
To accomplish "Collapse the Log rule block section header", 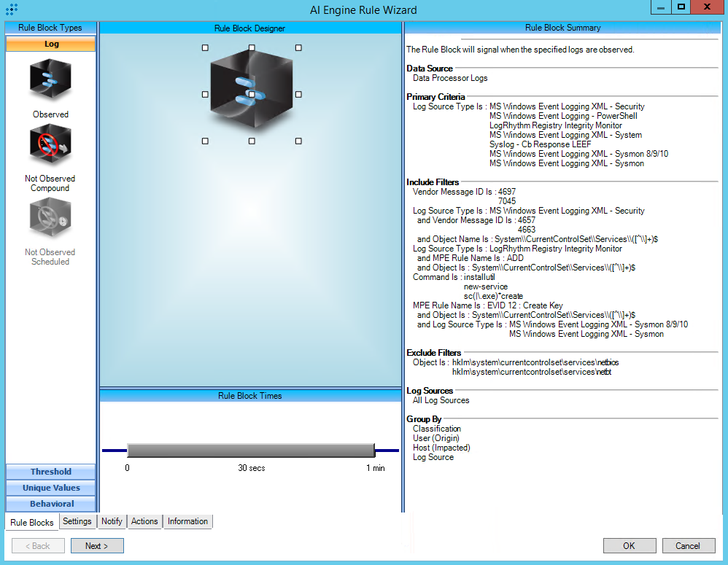I will click(50, 44).
